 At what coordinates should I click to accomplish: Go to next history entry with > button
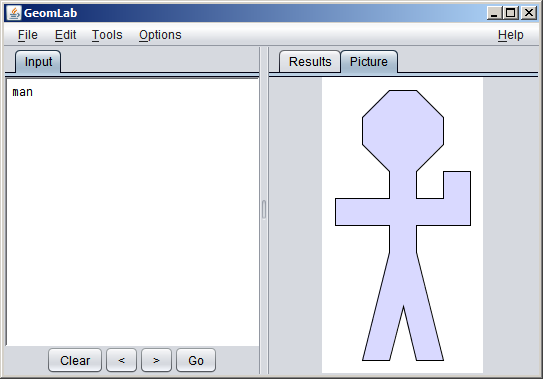(156, 360)
